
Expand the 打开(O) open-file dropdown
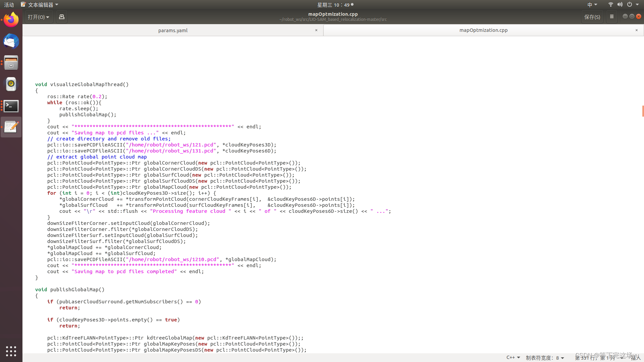tap(39, 17)
